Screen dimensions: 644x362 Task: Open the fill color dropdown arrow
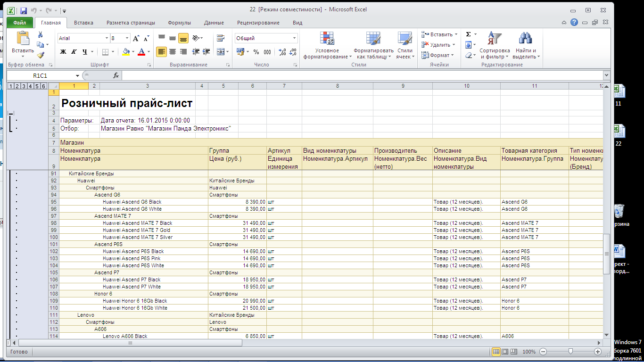coord(133,52)
